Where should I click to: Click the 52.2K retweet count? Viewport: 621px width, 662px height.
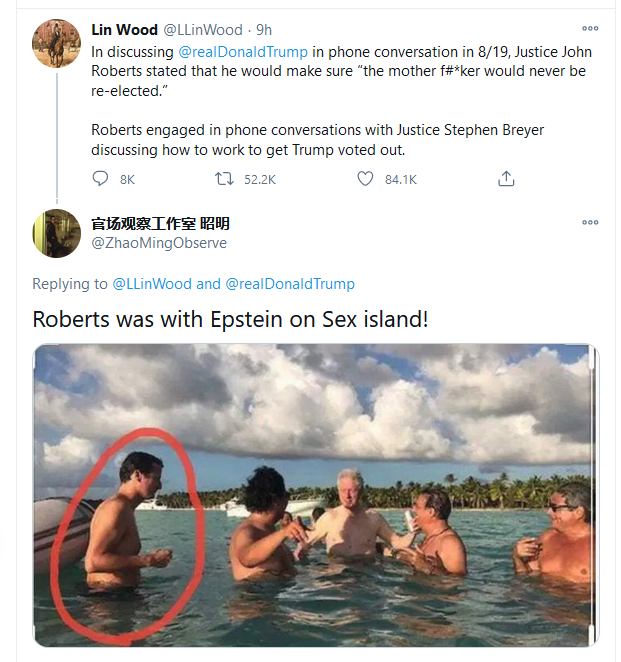point(259,179)
